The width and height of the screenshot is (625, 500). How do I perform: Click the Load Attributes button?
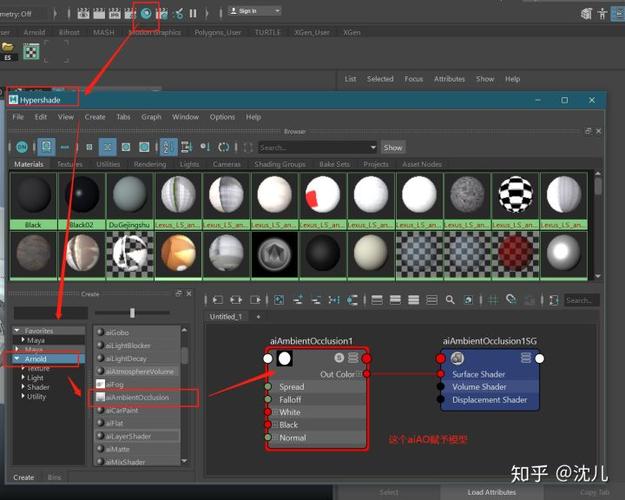[491, 492]
